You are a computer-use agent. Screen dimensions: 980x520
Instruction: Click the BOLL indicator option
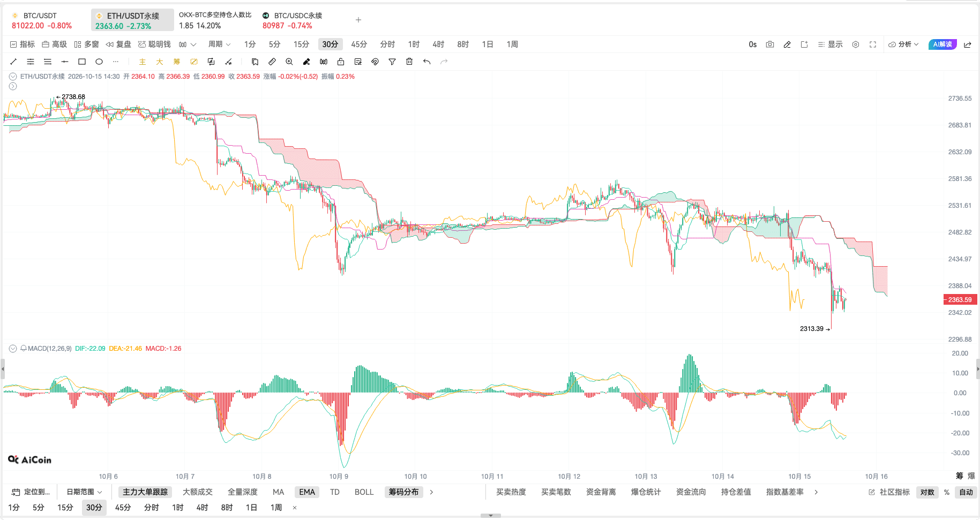click(x=364, y=492)
